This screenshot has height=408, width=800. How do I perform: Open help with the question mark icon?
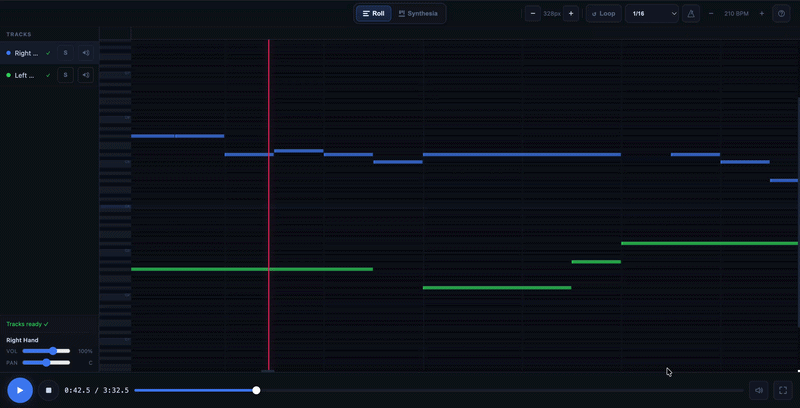pos(782,14)
